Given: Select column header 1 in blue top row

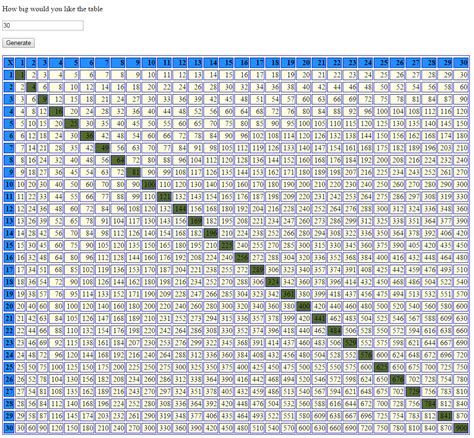Looking at the screenshot, I should click(20, 62).
